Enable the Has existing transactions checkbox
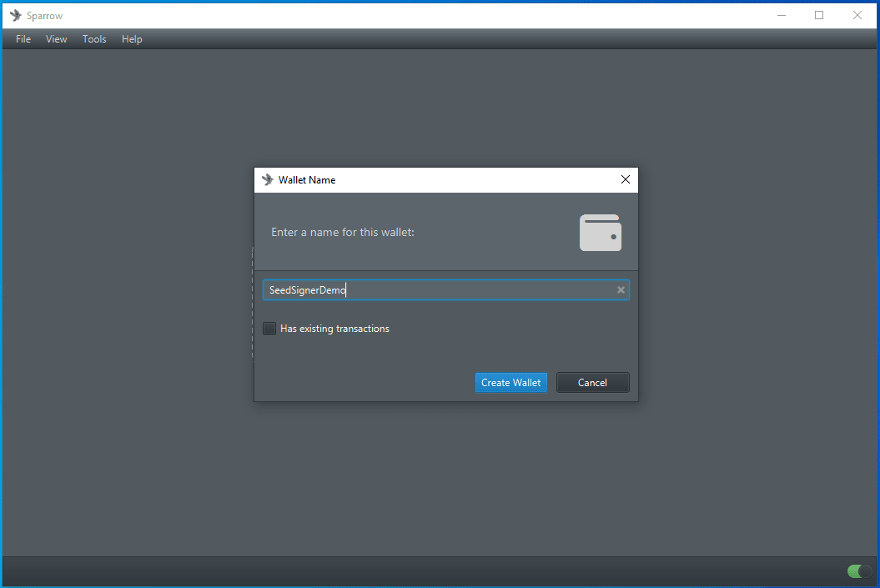 [269, 329]
